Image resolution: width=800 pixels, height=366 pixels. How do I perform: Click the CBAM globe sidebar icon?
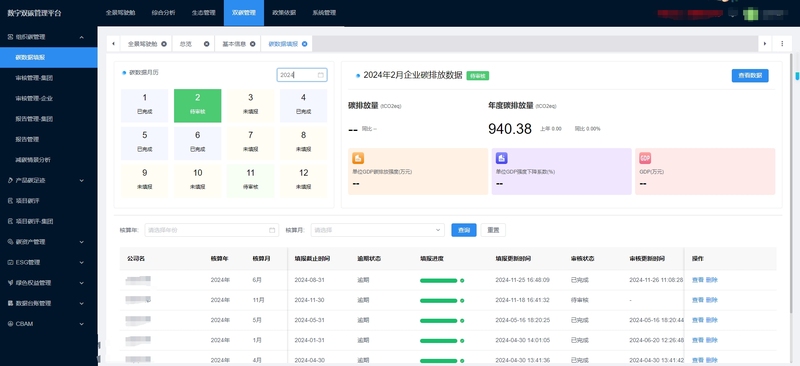point(10,323)
